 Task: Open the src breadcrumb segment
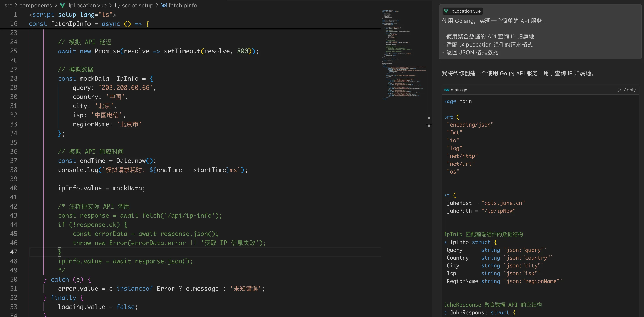(8, 5)
